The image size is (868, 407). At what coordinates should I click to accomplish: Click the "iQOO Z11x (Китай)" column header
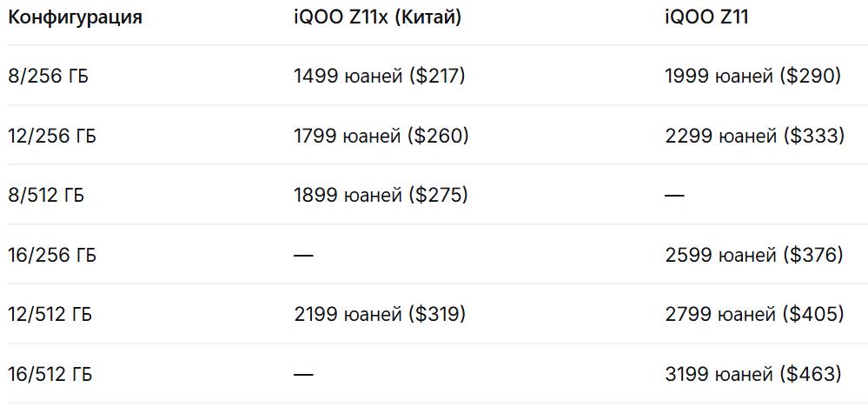pyautogui.click(x=377, y=17)
